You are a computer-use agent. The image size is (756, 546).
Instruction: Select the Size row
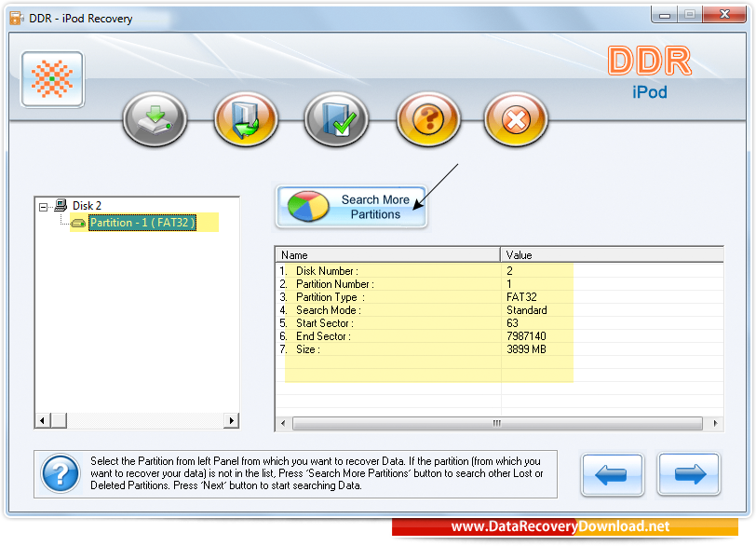coord(499,349)
